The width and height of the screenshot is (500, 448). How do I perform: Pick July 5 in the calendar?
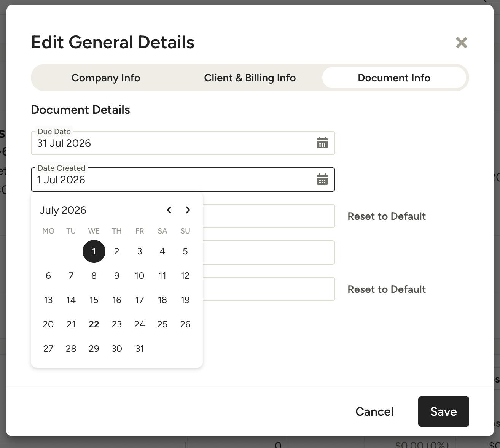185,251
